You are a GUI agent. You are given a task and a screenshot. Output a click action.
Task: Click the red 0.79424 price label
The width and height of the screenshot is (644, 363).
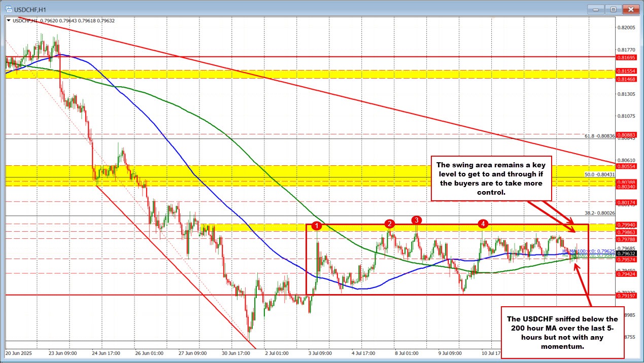tap(625, 273)
